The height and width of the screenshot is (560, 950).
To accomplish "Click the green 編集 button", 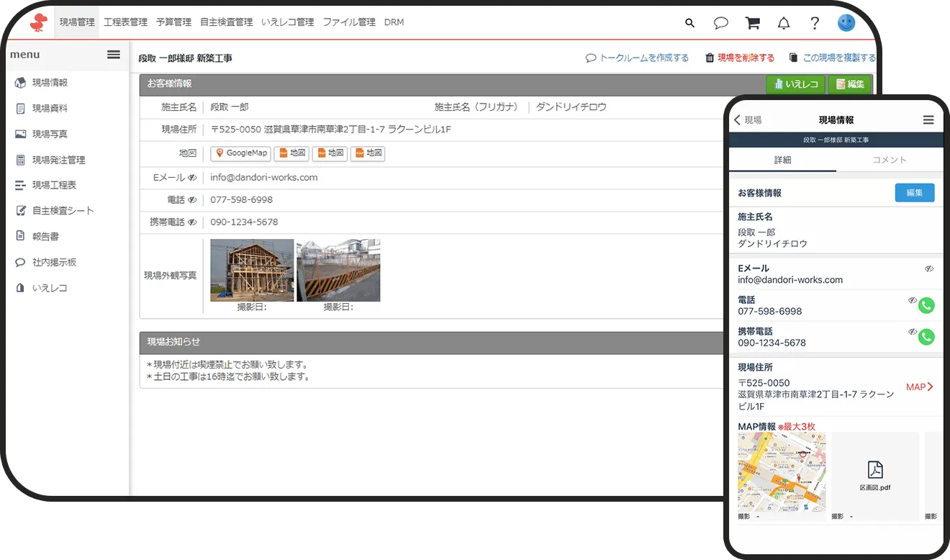I will [850, 84].
